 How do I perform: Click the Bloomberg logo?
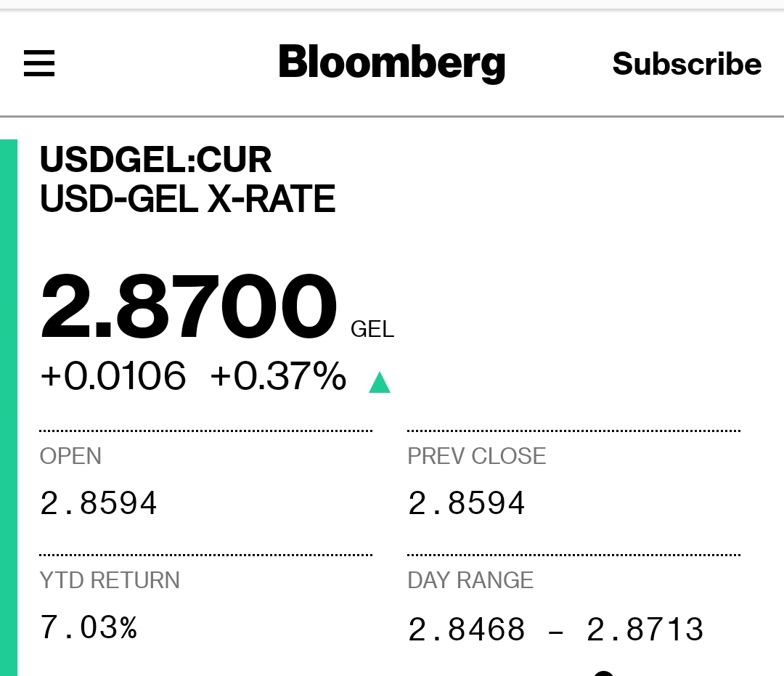pos(391,63)
